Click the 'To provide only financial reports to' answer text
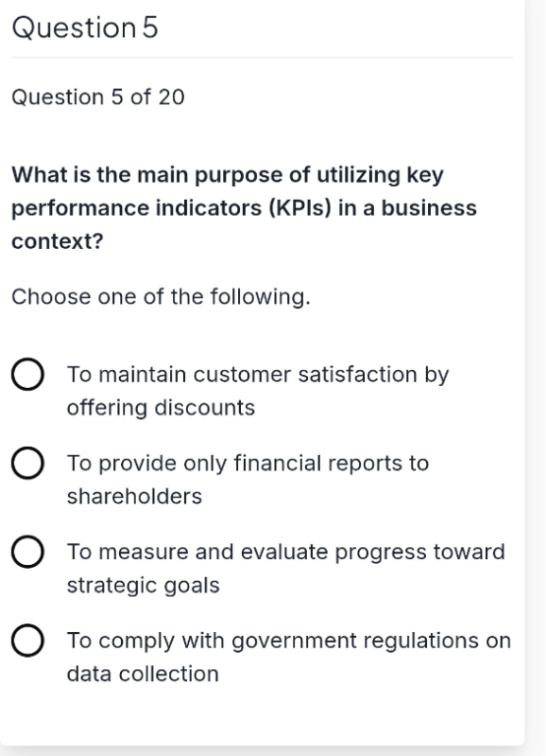The height and width of the screenshot is (756, 546). (x=248, y=464)
